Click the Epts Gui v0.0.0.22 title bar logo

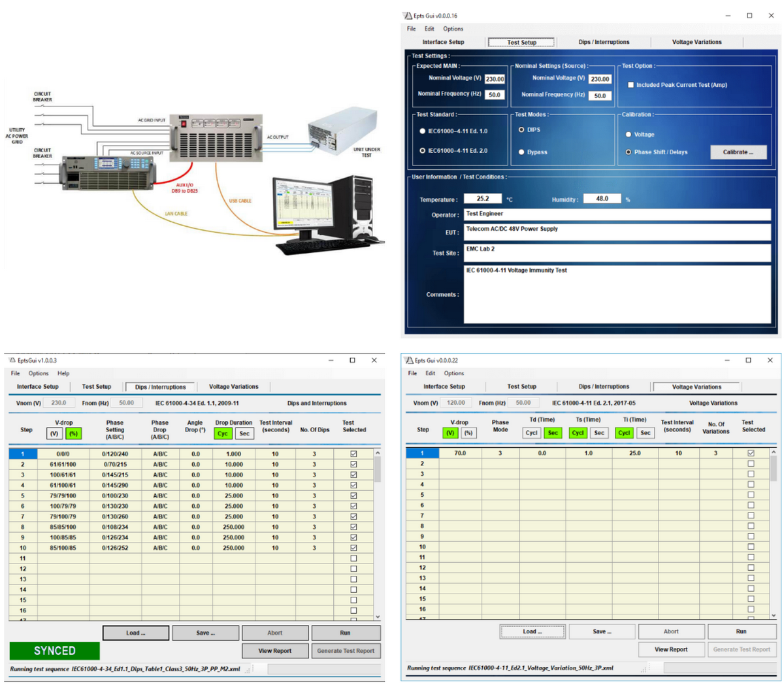coord(409,360)
